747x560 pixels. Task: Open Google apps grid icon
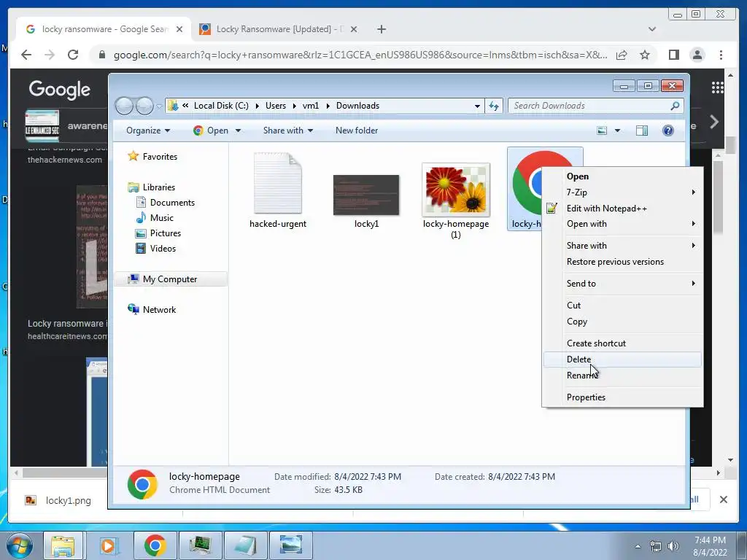click(718, 87)
